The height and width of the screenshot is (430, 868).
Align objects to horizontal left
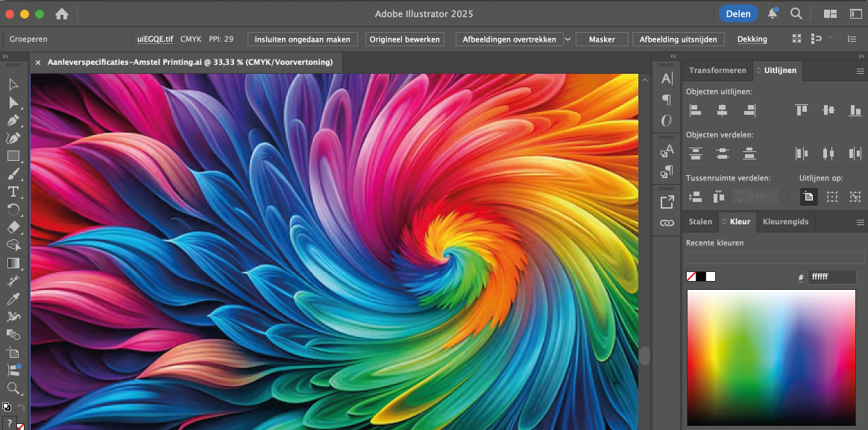[695, 110]
